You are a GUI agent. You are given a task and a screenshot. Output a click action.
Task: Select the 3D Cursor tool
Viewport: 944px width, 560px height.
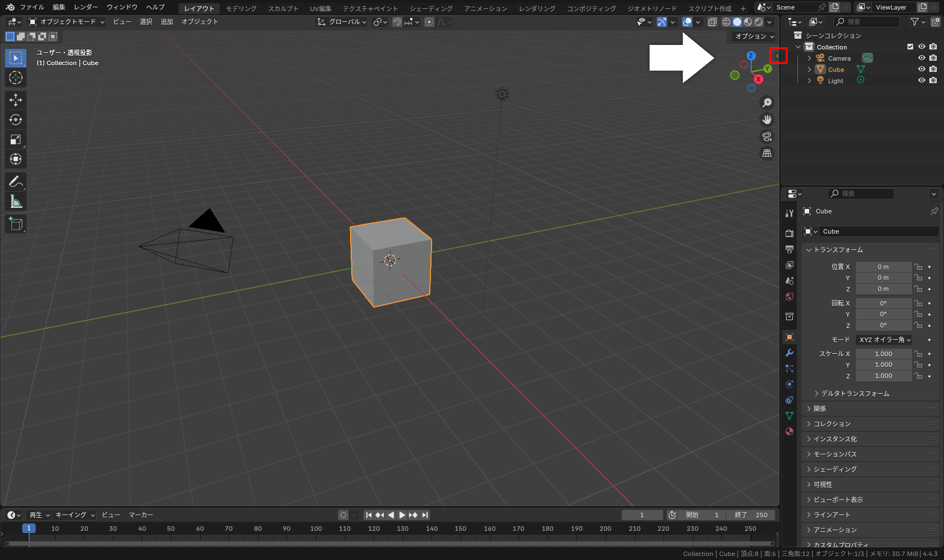click(x=16, y=78)
